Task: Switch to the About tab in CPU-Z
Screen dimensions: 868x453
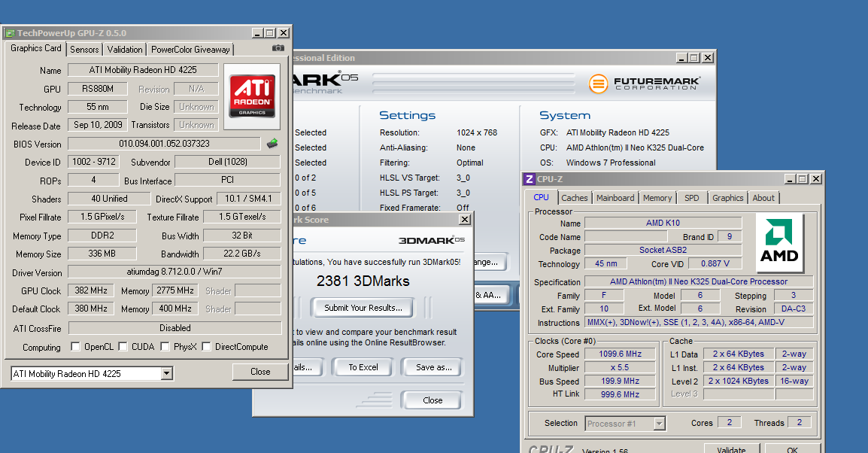Action: pos(763,198)
